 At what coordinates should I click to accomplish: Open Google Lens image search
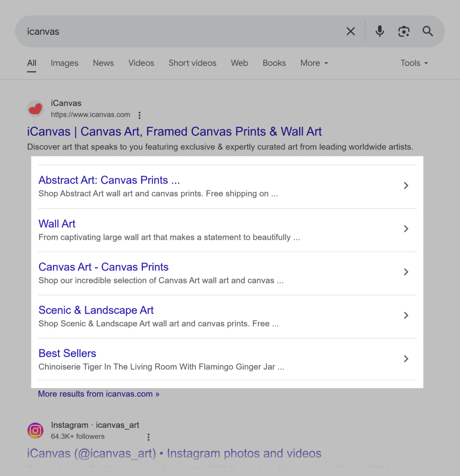(404, 31)
